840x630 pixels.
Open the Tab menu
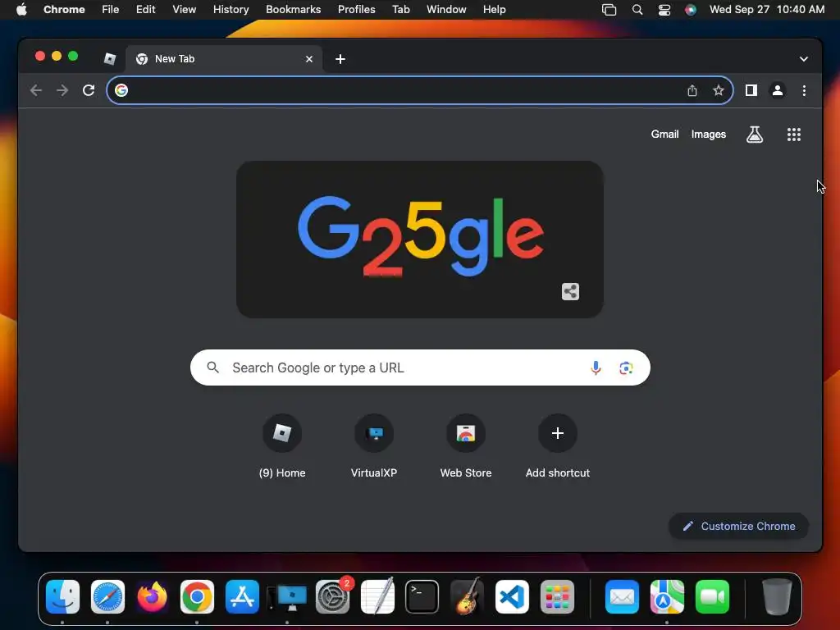click(400, 10)
